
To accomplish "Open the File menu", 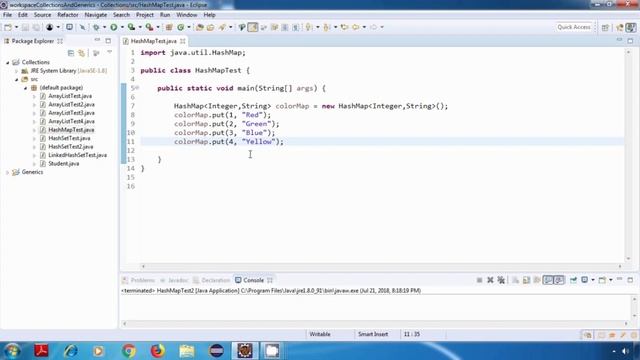I will (x=7, y=15).
